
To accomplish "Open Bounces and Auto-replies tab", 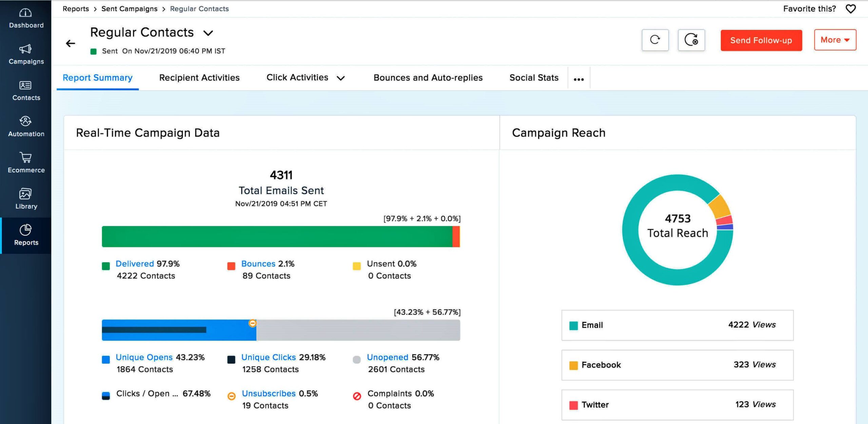I will pos(428,78).
